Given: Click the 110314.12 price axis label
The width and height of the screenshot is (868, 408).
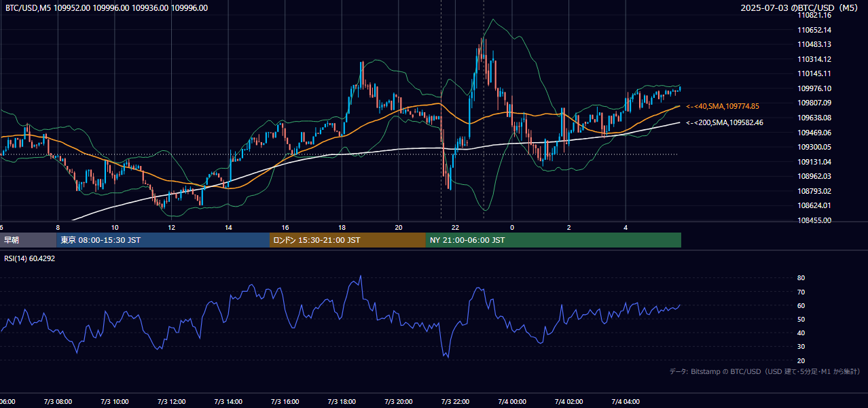Looking at the screenshot, I should point(815,59).
